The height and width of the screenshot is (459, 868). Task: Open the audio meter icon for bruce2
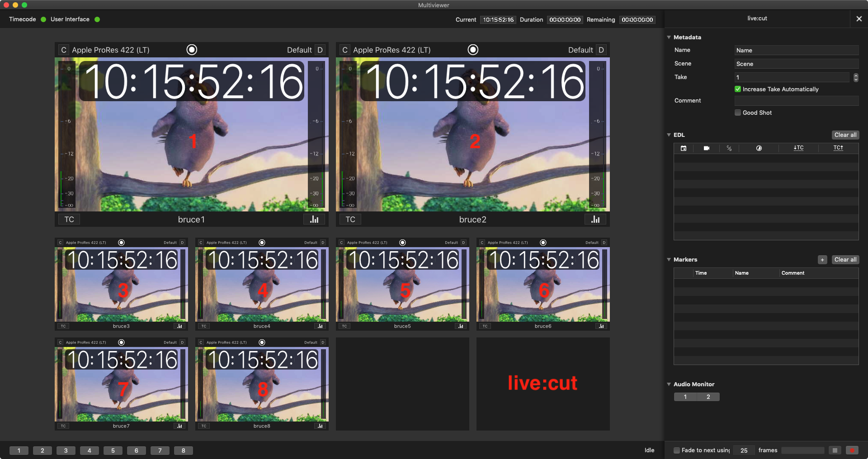point(595,220)
